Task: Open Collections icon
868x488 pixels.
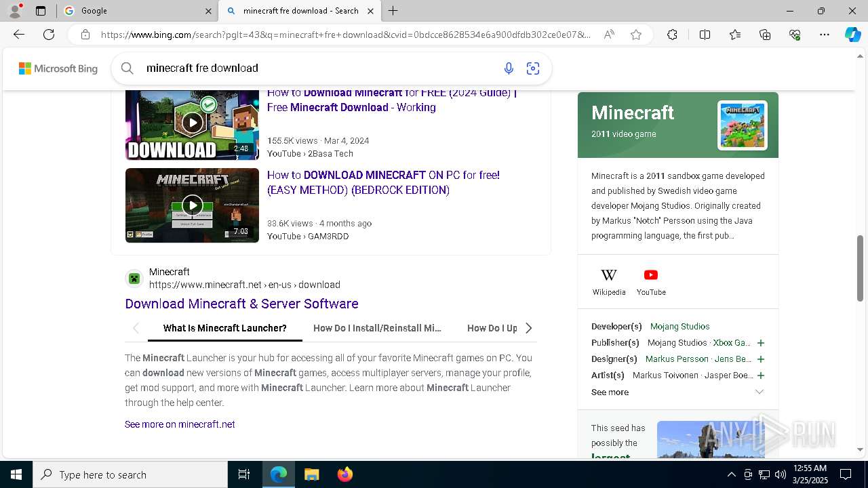Action: click(765, 35)
